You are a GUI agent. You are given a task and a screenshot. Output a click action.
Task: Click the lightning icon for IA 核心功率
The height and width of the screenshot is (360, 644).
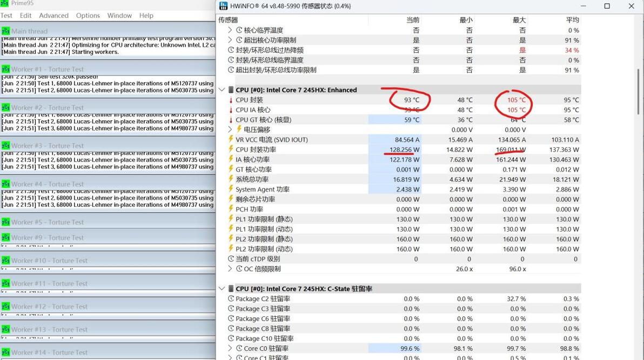(231, 159)
